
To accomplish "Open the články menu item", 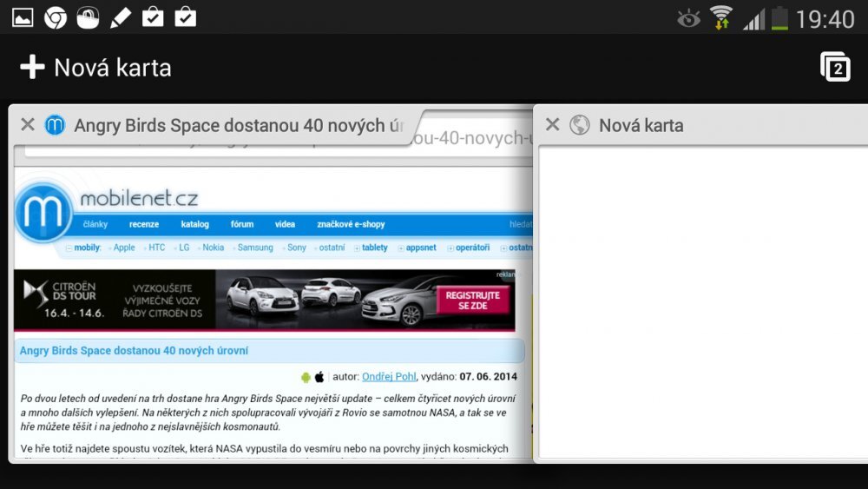I will coord(95,224).
